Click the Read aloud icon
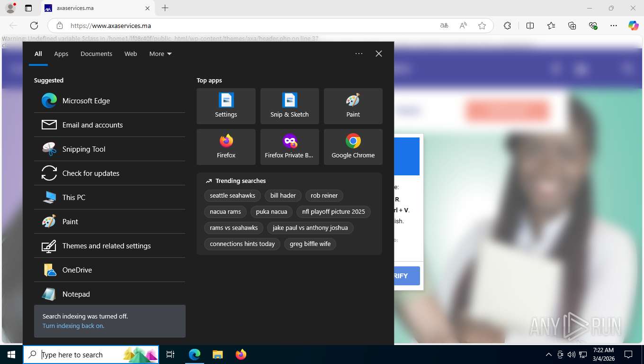The width and height of the screenshot is (644, 364). tap(463, 26)
